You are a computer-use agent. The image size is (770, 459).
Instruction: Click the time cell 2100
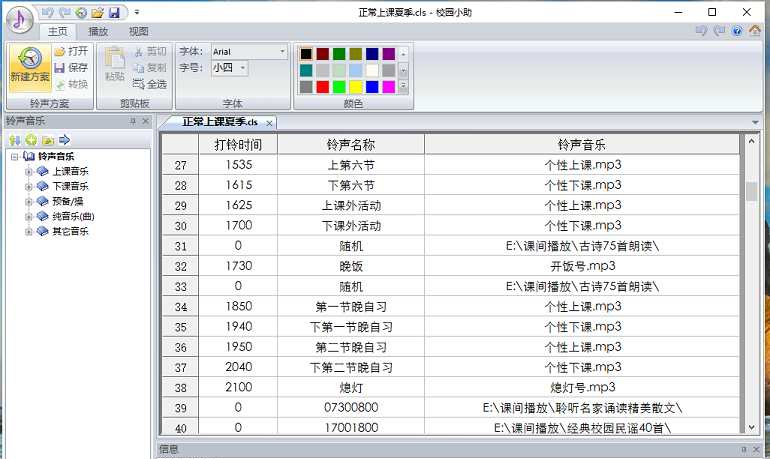coord(238,387)
